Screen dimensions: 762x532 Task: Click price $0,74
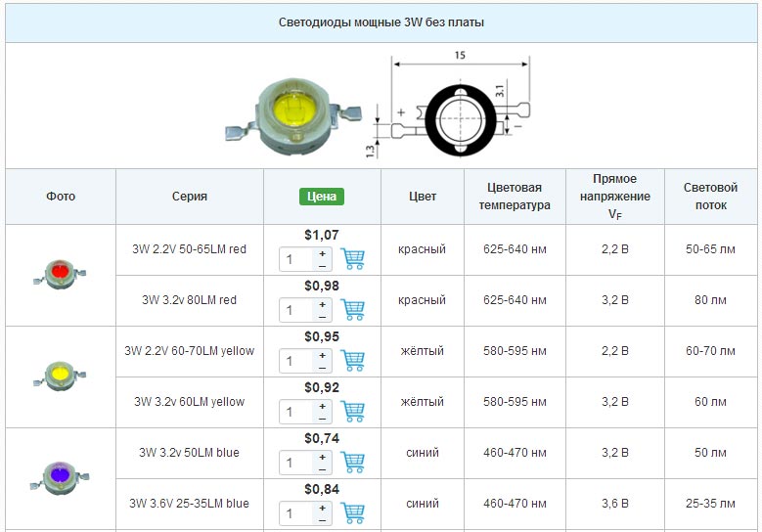tap(322, 438)
